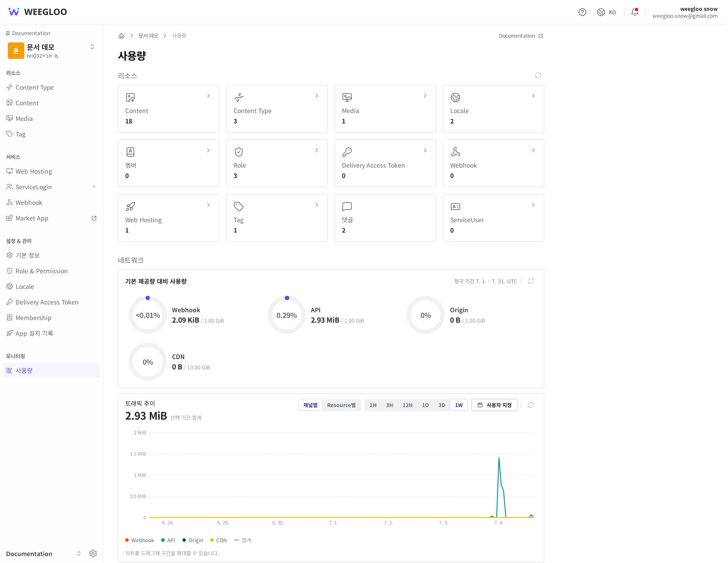Open the help question mark icon

582,12
